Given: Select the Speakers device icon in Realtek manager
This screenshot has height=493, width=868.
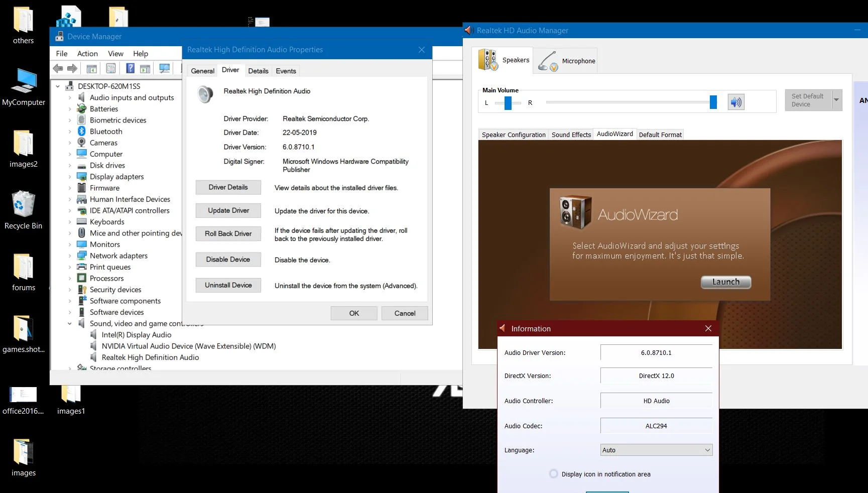Looking at the screenshot, I should 487,60.
